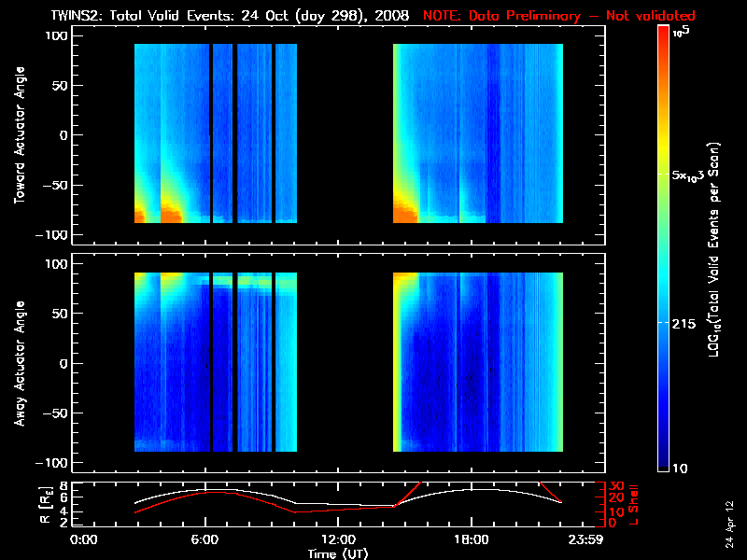The width and height of the screenshot is (747, 560).
Task: Click the data gap in the Away panel
Action: pos(345,362)
